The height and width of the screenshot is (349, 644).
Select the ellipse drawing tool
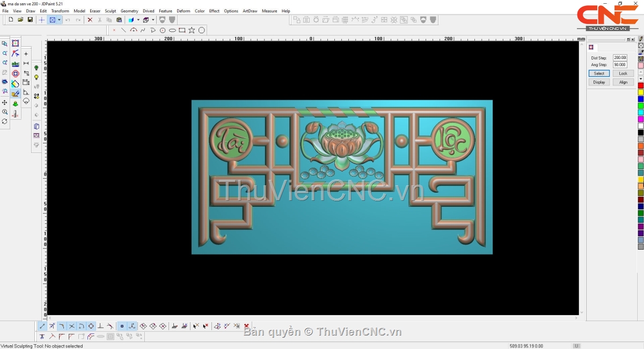(172, 30)
